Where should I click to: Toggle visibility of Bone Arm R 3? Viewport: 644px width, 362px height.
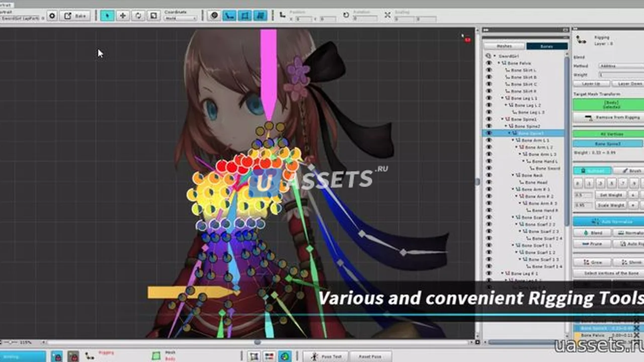[x=489, y=203]
